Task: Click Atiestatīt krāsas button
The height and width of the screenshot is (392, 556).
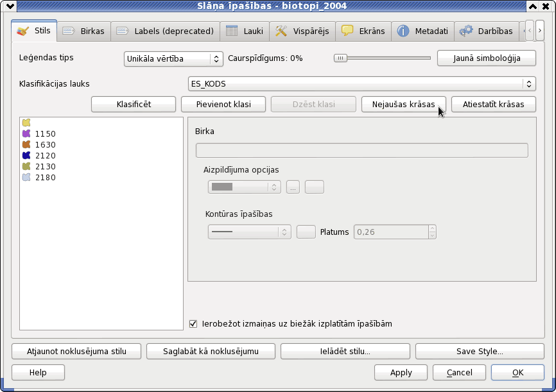Action: point(493,104)
